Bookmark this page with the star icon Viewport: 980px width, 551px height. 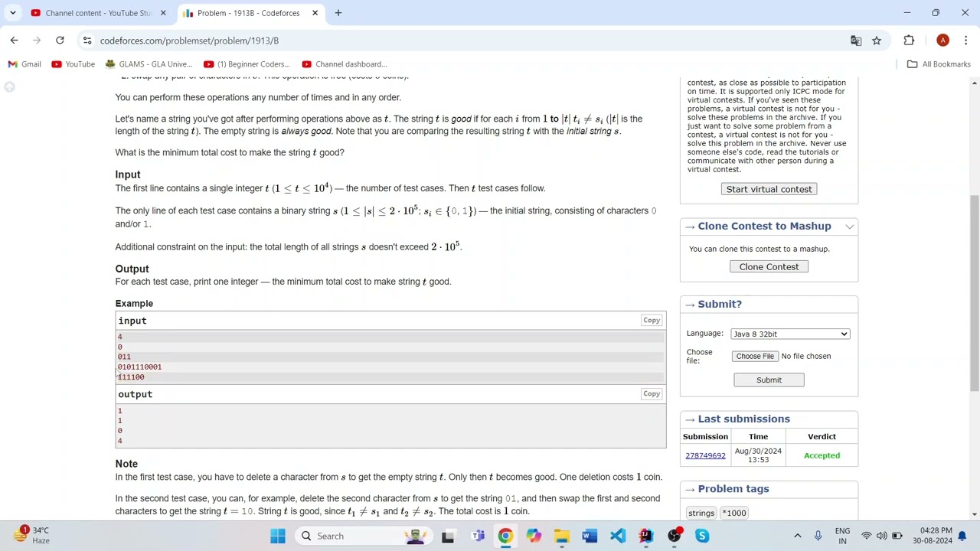pos(877,41)
